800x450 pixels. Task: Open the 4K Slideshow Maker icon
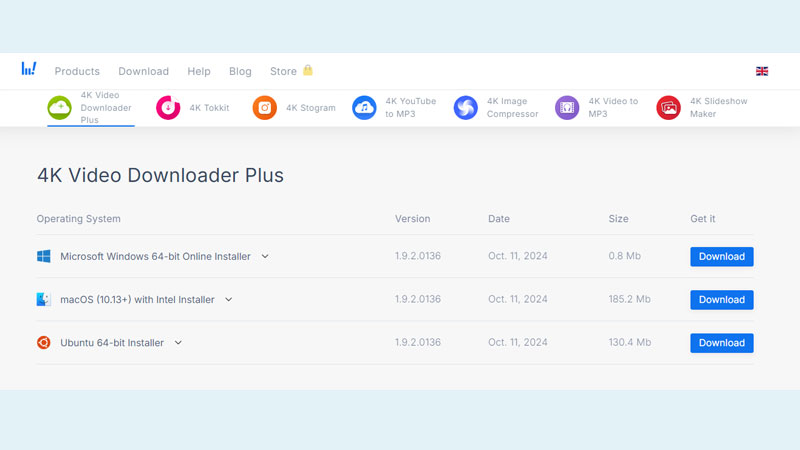[x=668, y=108]
